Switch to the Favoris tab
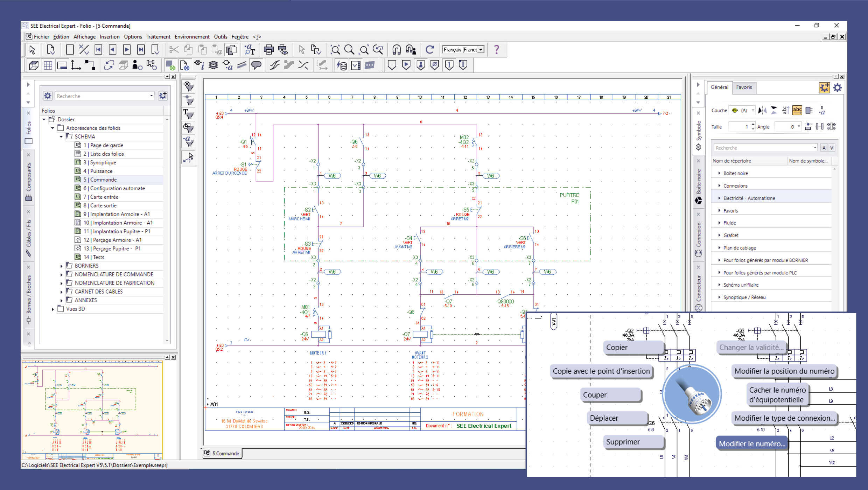The width and height of the screenshot is (868, 490). tap(744, 87)
